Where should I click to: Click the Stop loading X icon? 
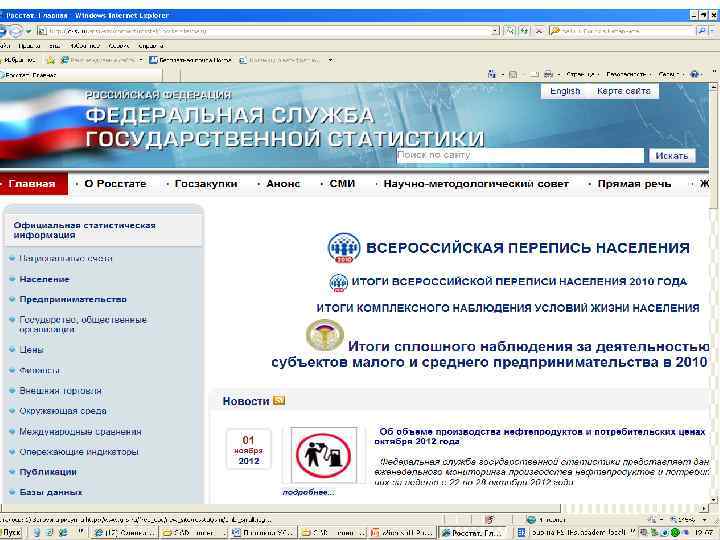539,31
